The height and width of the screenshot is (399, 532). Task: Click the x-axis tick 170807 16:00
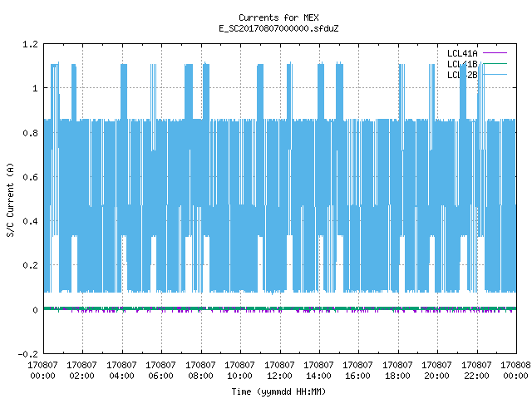358,371
